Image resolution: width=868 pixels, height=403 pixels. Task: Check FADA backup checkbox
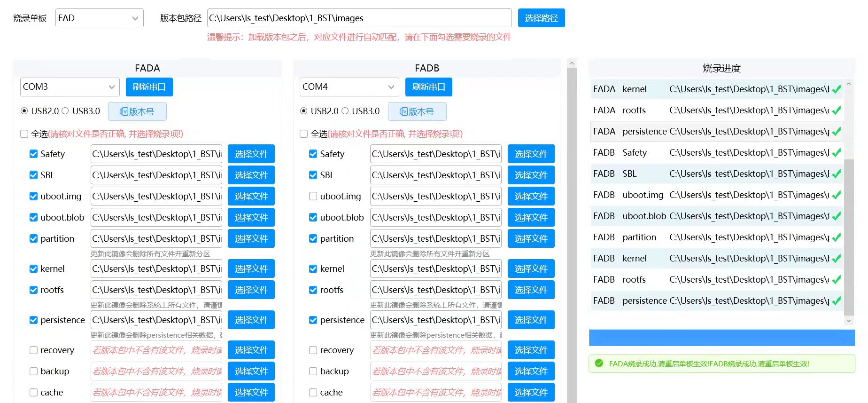(33, 371)
